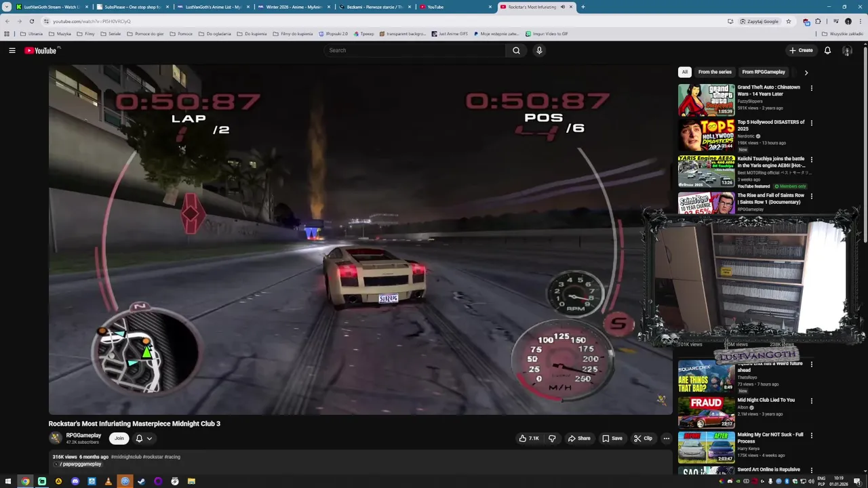Go back with the browser back arrow
The height and width of the screenshot is (488, 868).
(7, 21)
